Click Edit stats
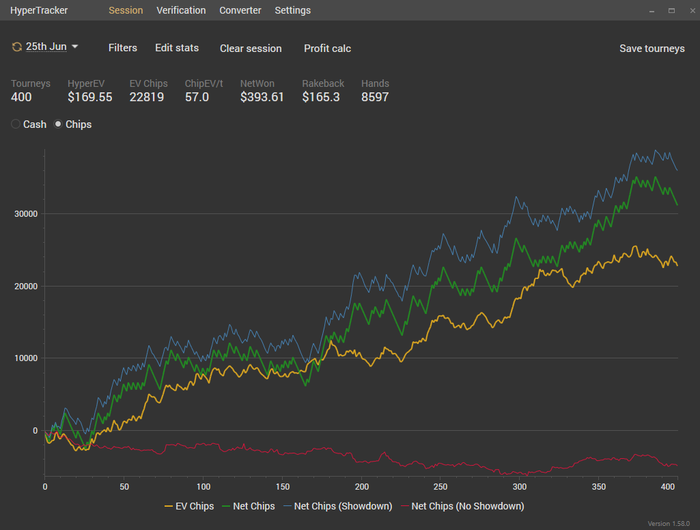Image resolution: width=700 pixels, height=530 pixels. point(177,48)
